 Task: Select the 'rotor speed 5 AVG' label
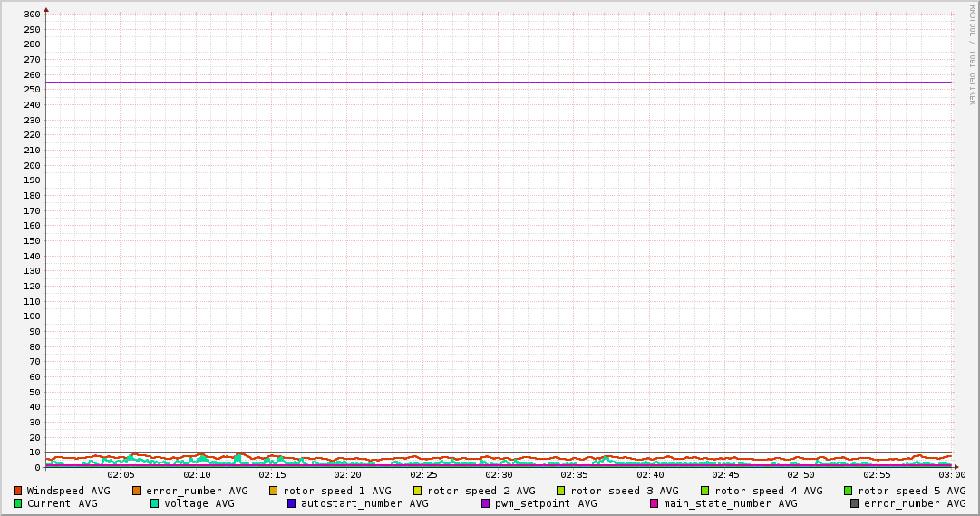click(912, 491)
